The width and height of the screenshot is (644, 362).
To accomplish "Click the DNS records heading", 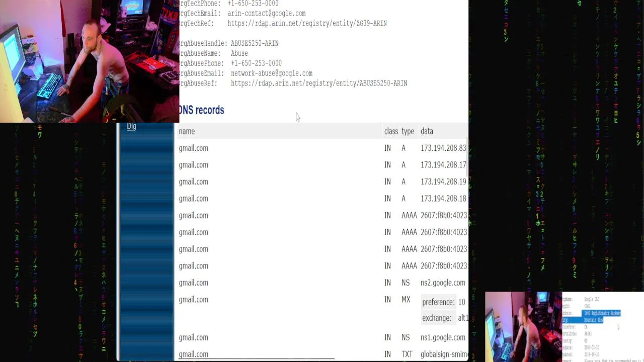I will point(201,110).
